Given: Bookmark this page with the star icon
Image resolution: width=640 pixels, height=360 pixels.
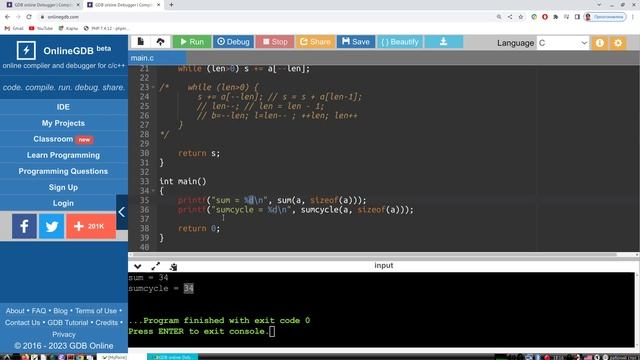Looking at the screenshot, I should [x=521, y=17].
